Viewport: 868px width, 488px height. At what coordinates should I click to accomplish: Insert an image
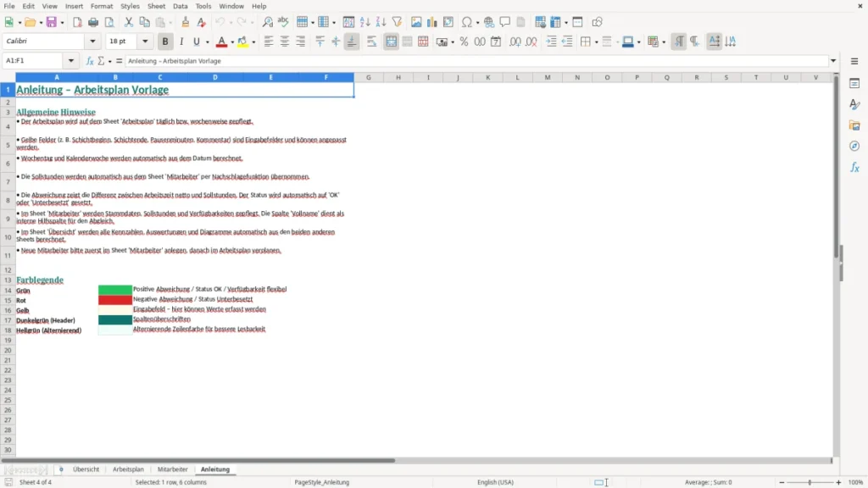pyautogui.click(x=416, y=22)
